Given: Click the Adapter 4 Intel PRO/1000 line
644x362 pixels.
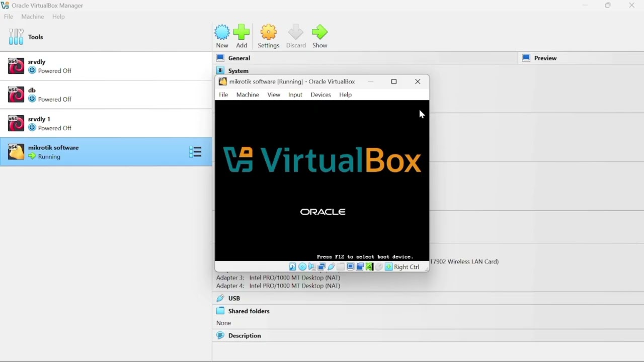Looking at the screenshot, I should (278, 286).
